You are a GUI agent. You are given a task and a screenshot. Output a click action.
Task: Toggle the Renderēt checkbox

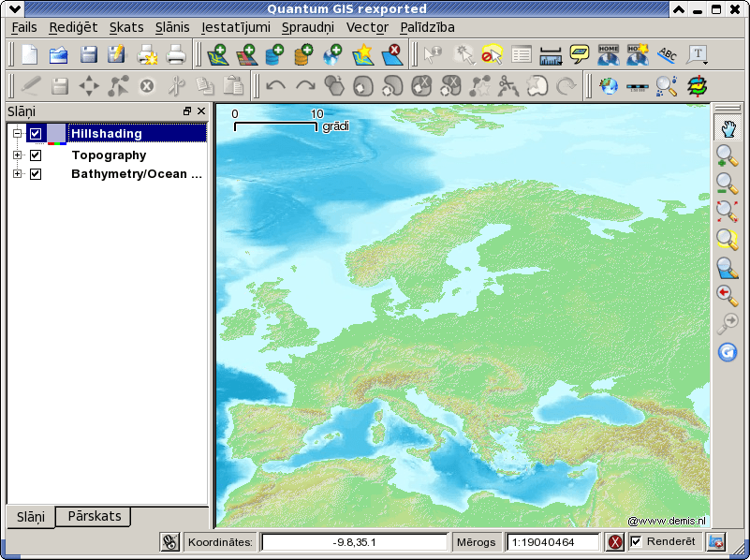[636, 541]
